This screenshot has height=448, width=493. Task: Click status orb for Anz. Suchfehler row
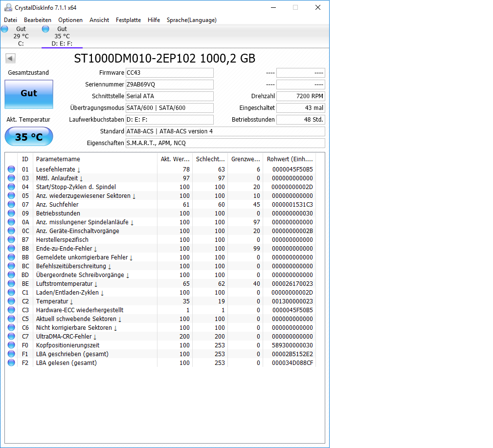tap(11, 204)
